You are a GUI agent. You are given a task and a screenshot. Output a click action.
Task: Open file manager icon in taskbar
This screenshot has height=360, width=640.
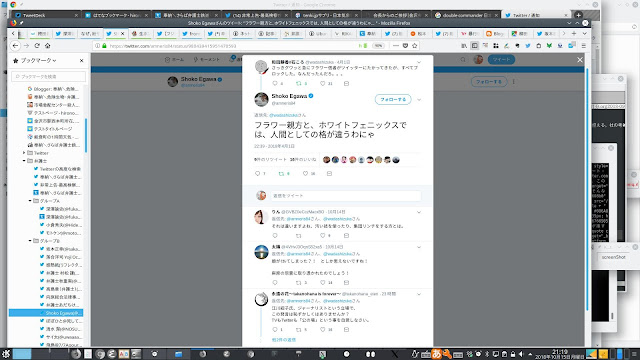coord(178,354)
